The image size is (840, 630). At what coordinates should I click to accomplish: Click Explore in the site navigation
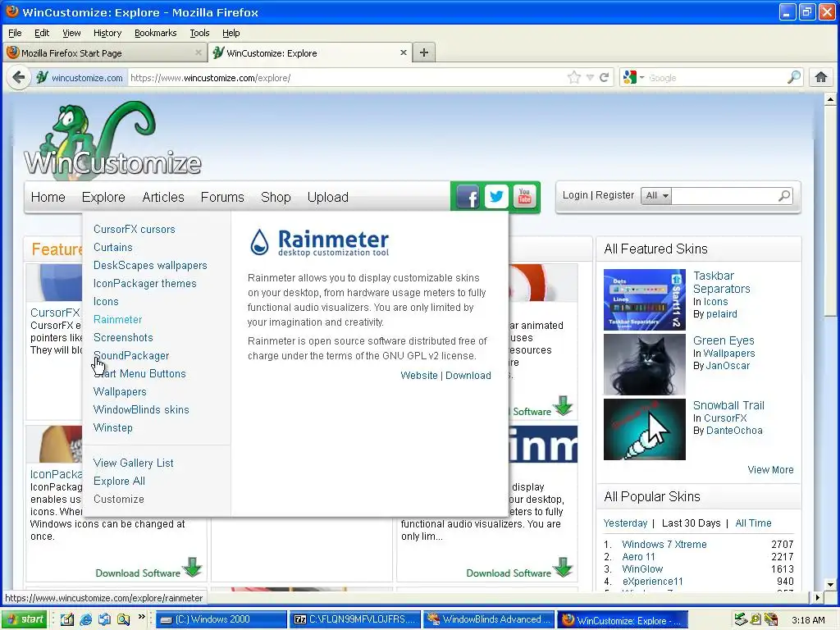point(103,197)
